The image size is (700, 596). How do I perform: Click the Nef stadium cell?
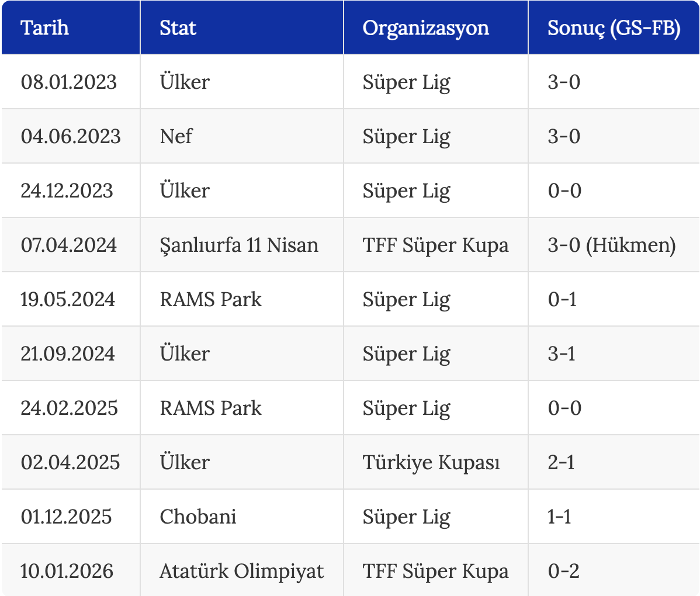(176, 136)
